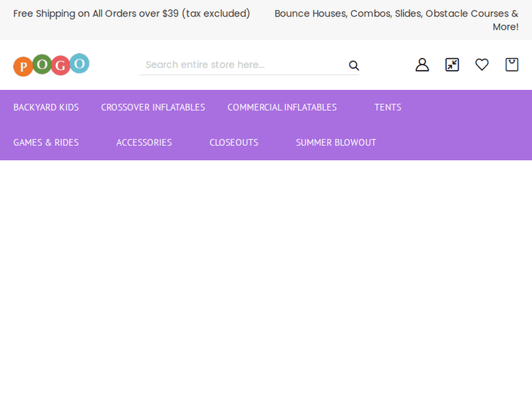This screenshot has width=532, height=399.
Task: Go to the Tents category
Action: [x=387, y=107]
